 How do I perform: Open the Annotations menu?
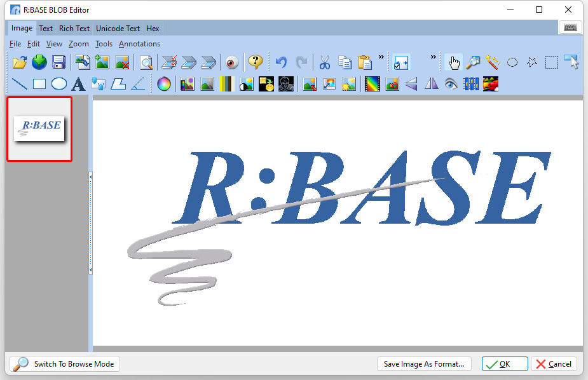pyautogui.click(x=139, y=44)
